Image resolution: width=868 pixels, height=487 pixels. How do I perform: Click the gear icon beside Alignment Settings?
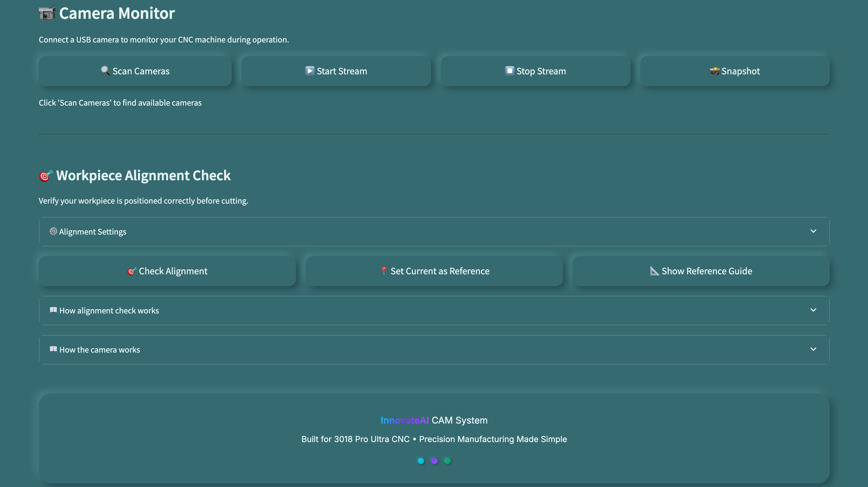53,231
